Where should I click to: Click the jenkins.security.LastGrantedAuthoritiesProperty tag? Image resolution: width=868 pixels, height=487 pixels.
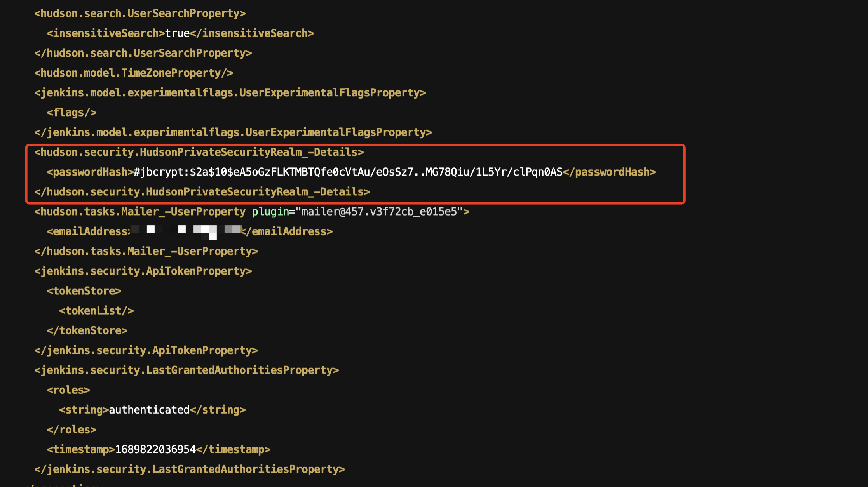click(x=188, y=371)
